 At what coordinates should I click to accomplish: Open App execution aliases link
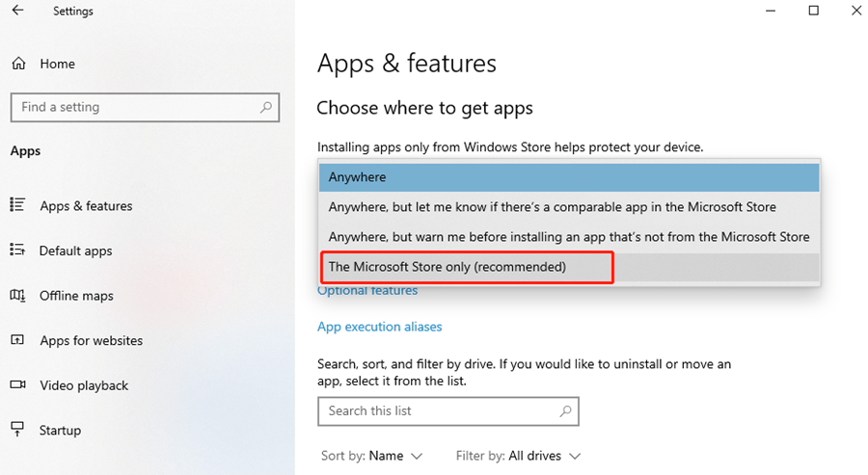click(380, 327)
